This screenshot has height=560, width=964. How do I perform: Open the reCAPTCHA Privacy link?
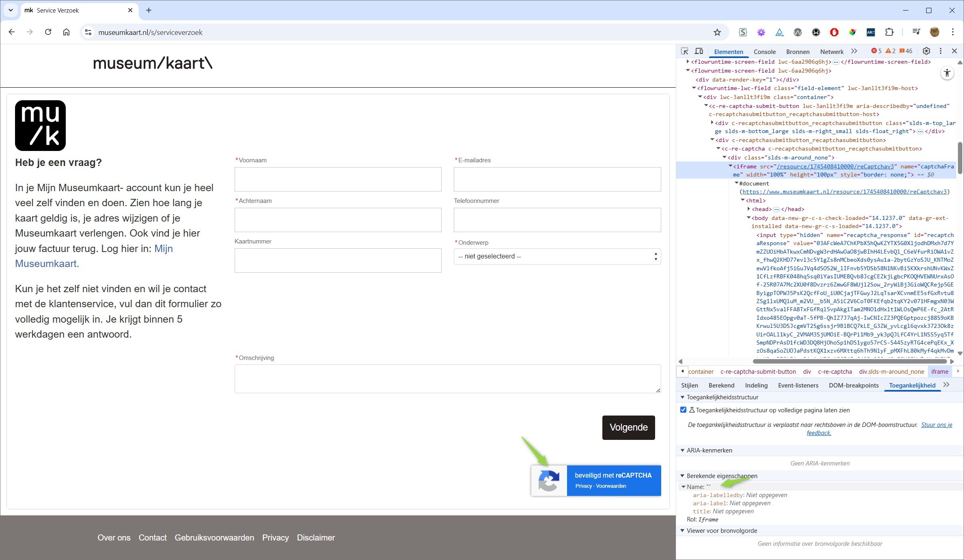[583, 486]
